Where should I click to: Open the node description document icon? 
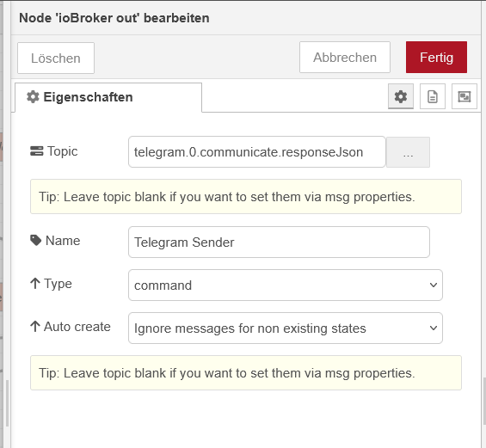[433, 96]
